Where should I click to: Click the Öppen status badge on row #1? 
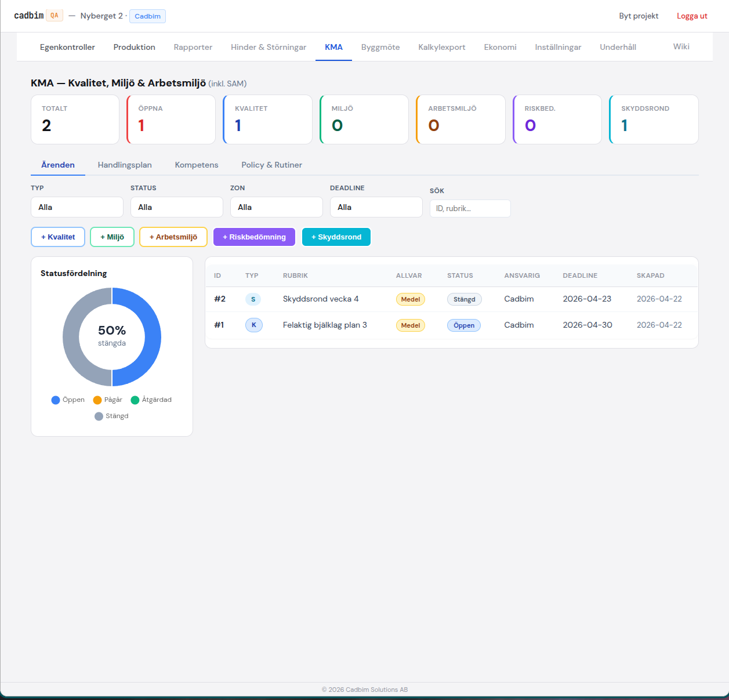[x=463, y=325]
